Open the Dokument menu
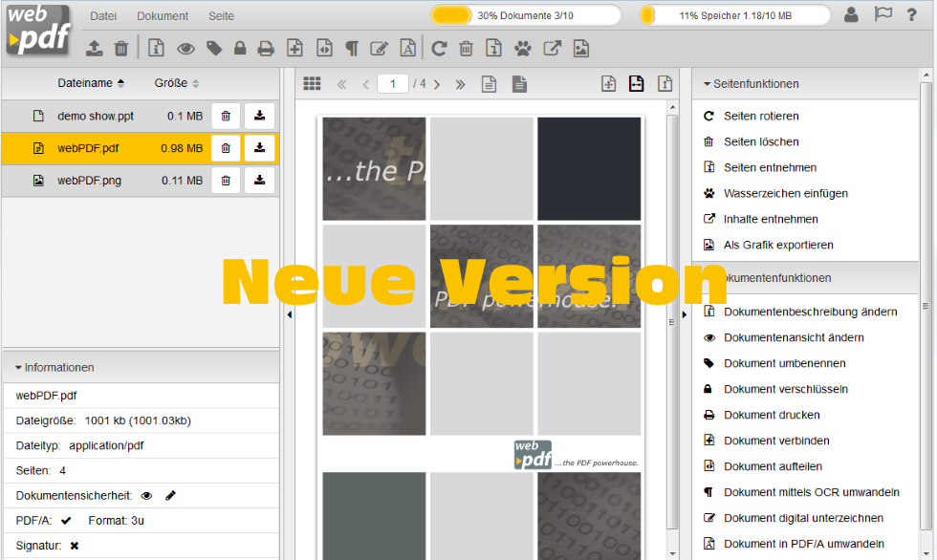The image size is (937, 560). click(163, 15)
